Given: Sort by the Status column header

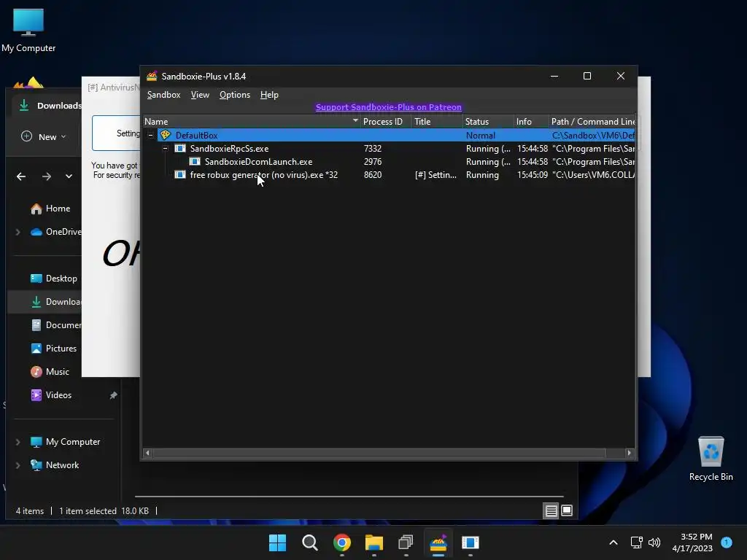Looking at the screenshot, I should tap(488, 122).
